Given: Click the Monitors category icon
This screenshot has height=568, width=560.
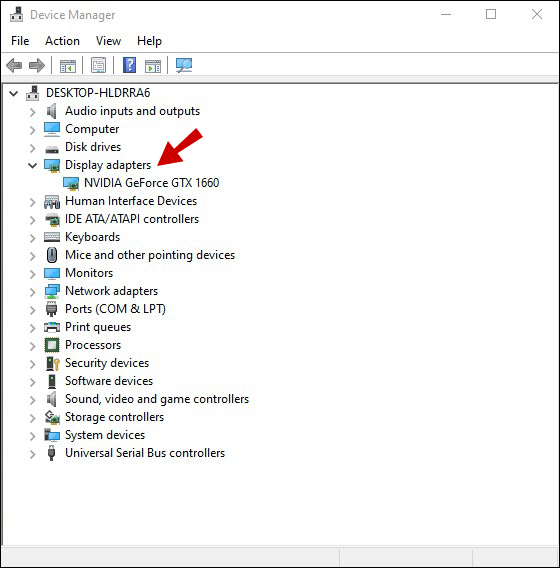Looking at the screenshot, I should [52, 273].
